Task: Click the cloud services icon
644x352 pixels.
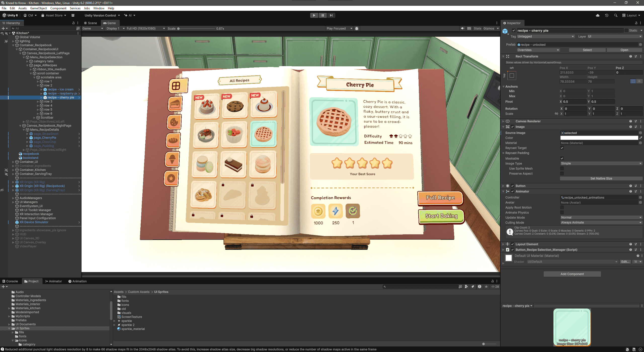Action: click(x=598, y=15)
